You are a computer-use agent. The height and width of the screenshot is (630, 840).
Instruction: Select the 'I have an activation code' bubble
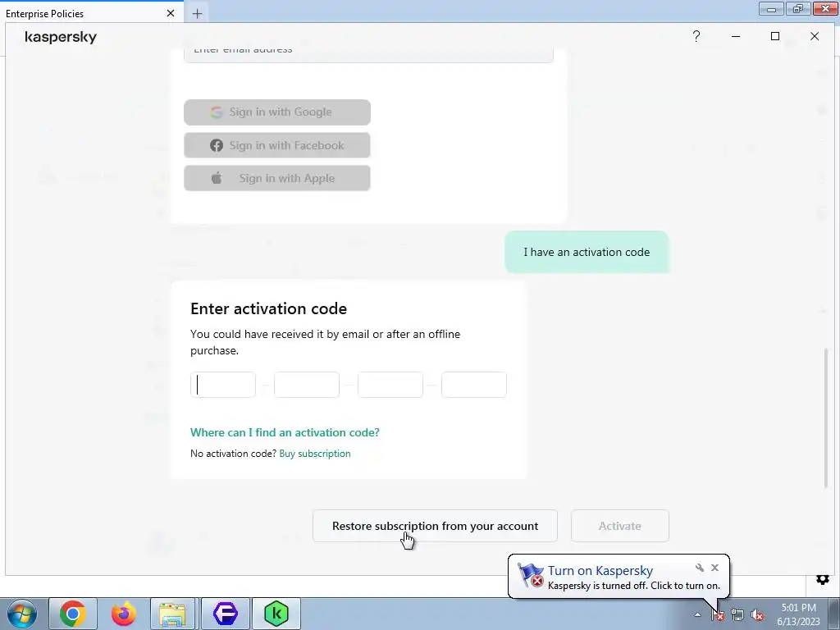(587, 252)
